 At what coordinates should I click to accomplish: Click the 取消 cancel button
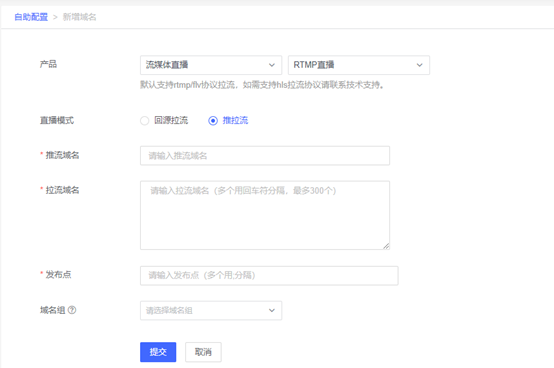(x=203, y=352)
